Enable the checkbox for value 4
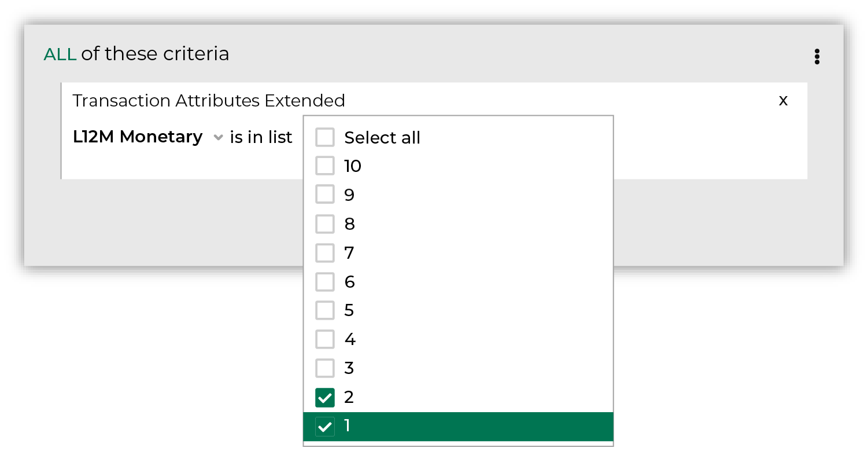868x466 pixels. [x=325, y=339]
